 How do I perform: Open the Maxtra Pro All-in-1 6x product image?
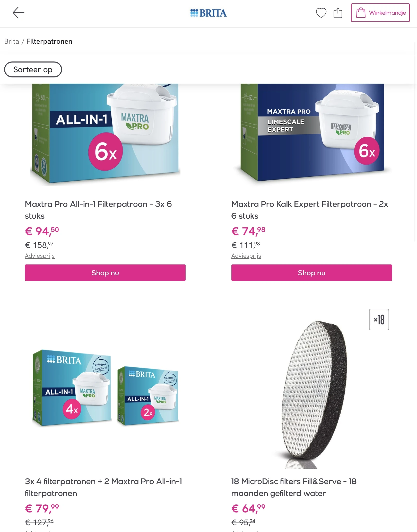point(105,134)
